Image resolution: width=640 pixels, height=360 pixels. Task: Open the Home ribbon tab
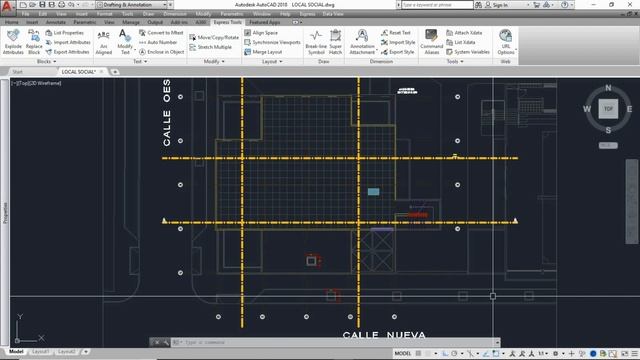[x=12, y=22]
